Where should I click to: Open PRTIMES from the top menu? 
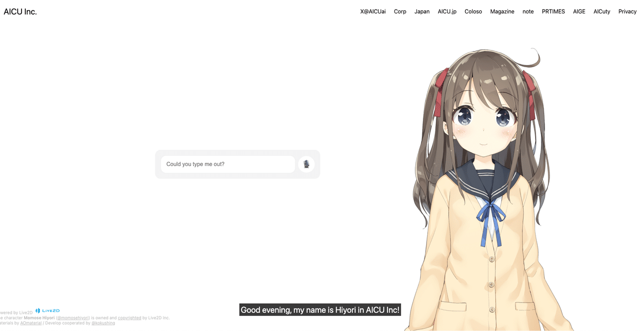tap(553, 11)
